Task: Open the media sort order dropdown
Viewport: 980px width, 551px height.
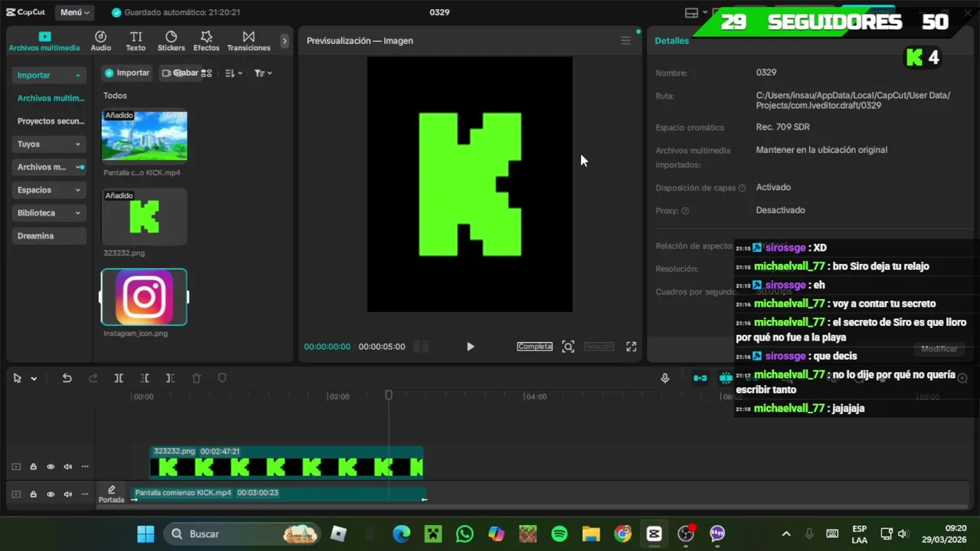Action: click(234, 73)
